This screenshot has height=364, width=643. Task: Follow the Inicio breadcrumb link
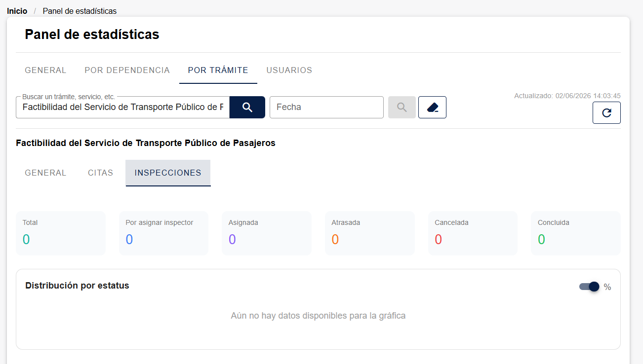click(17, 11)
